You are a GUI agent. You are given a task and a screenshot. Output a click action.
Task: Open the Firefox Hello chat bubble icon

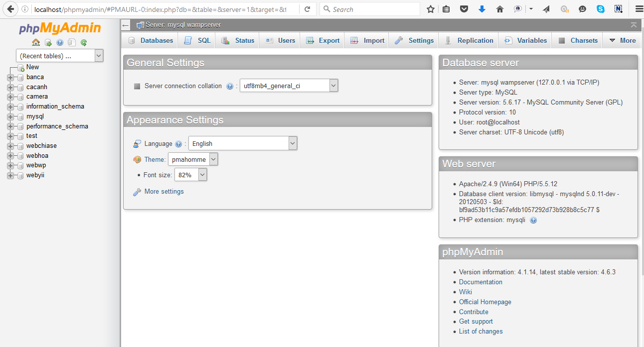pos(518,9)
